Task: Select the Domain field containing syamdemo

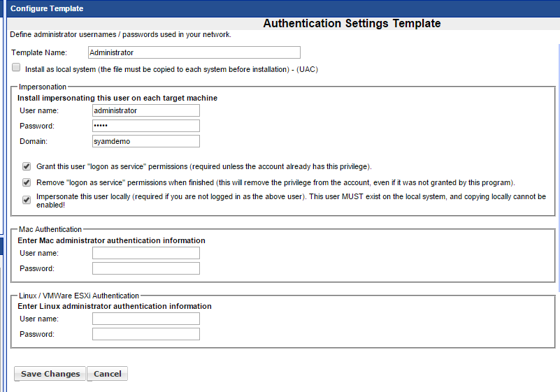Action: pyautogui.click(x=145, y=141)
